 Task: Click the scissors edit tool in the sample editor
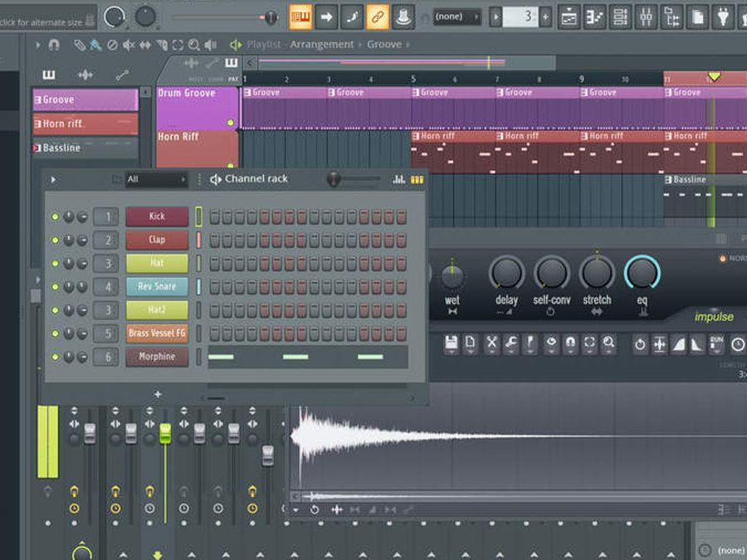(491, 343)
